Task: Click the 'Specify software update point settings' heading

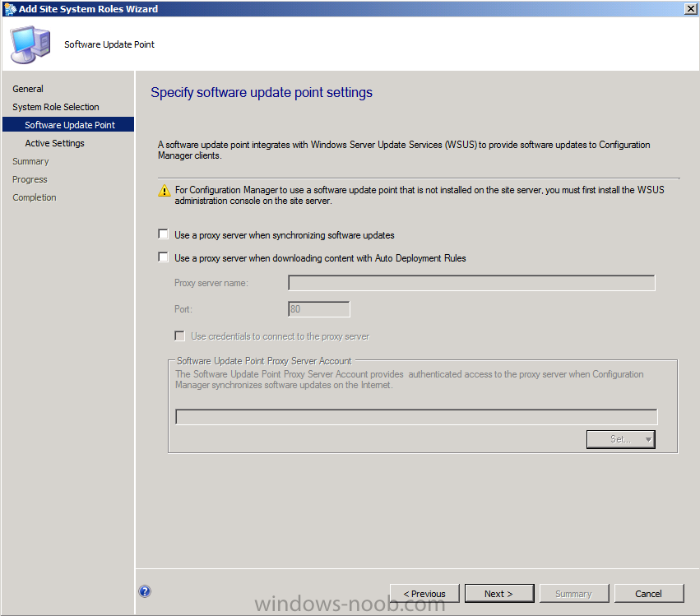Action: pos(262,92)
